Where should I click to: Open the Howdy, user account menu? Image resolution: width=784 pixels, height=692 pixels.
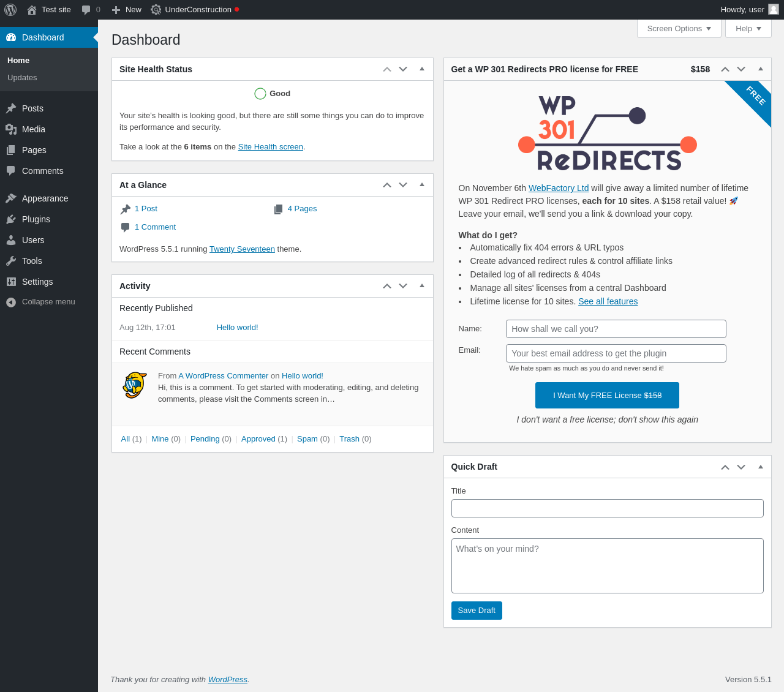[750, 10]
